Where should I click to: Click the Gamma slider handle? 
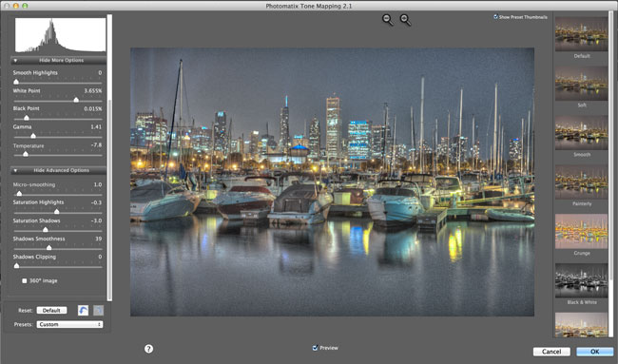[x=33, y=136]
